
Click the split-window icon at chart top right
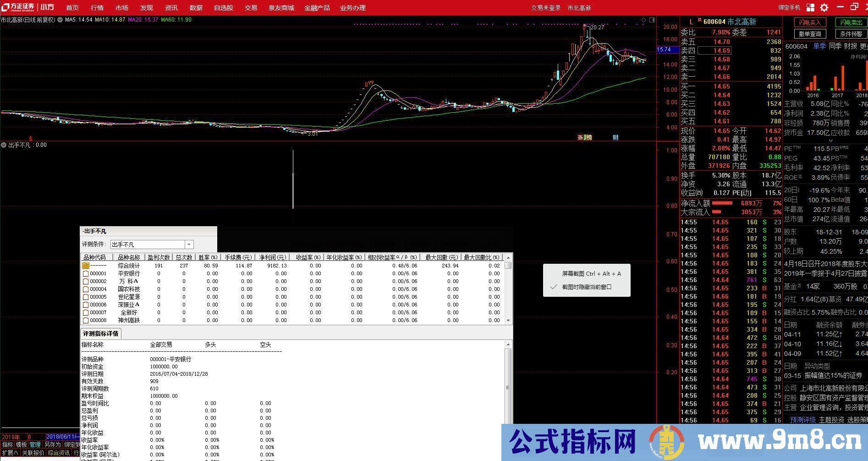pos(652,20)
